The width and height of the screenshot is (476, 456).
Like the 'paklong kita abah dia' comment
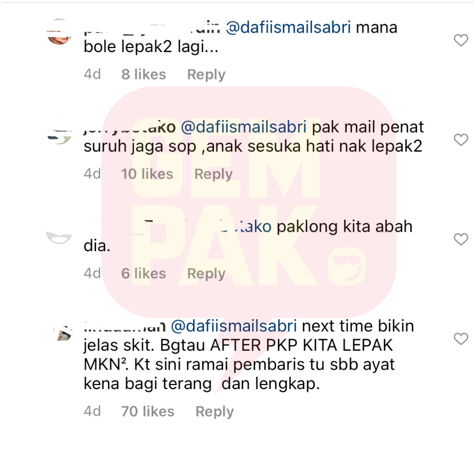coord(461,239)
